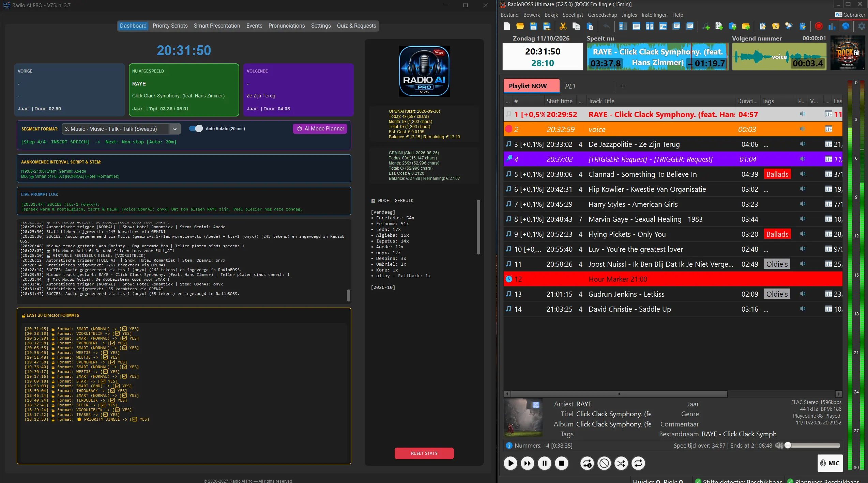Select the Clannad - Something To Believe In row

673,174
